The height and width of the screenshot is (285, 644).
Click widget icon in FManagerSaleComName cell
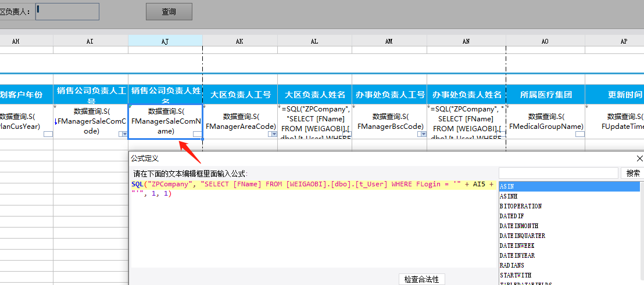198,134
